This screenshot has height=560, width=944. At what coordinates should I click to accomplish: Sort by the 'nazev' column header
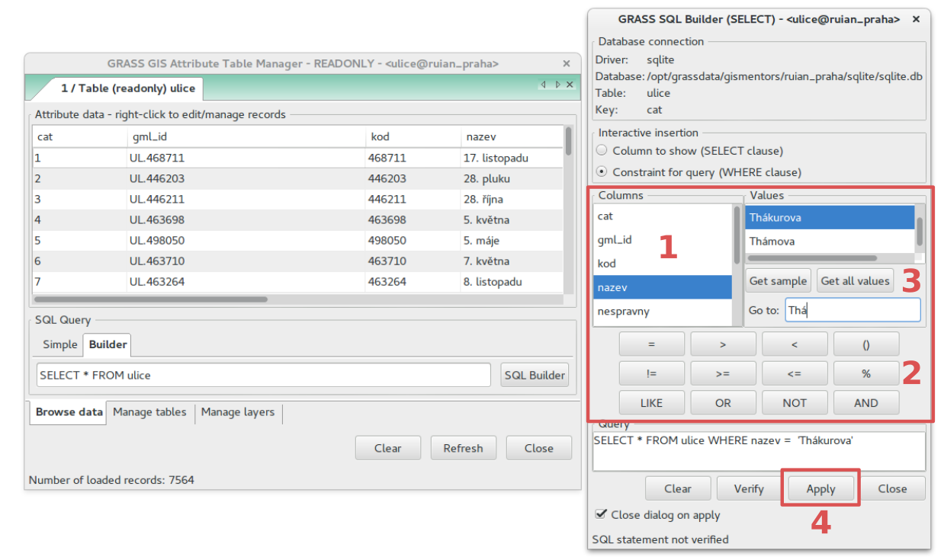click(512, 137)
